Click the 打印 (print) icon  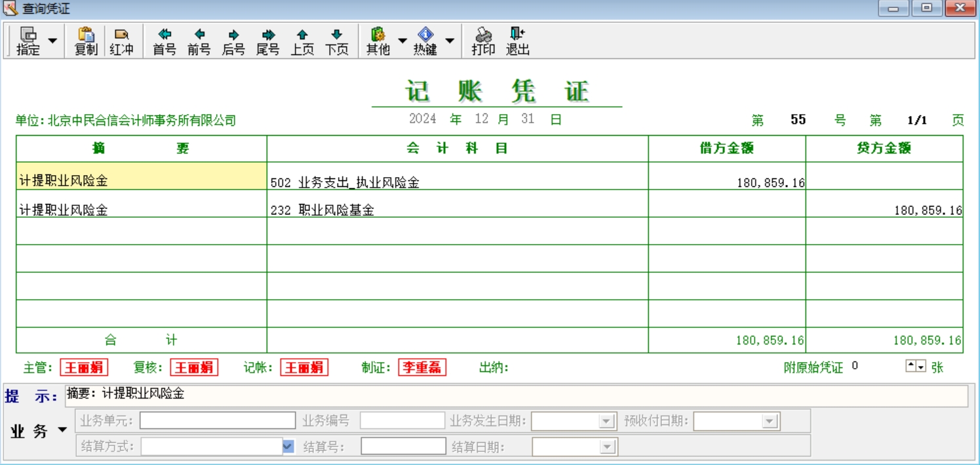[483, 41]
